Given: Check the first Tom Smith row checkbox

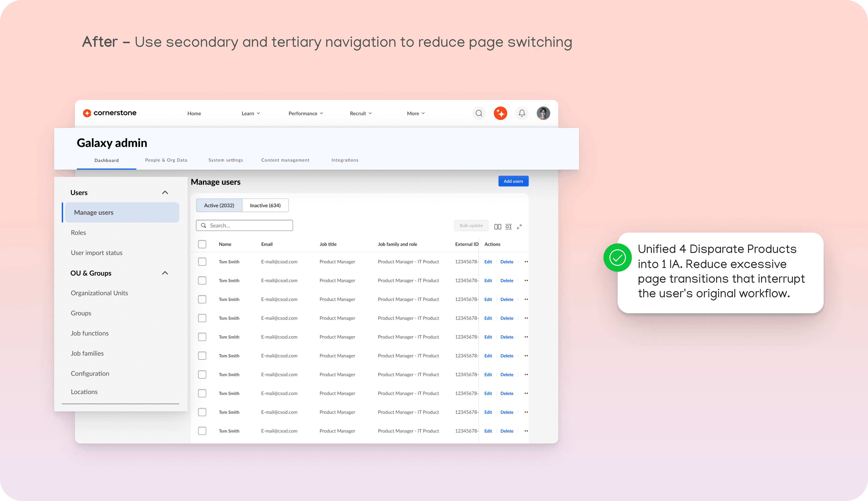Looking at the screenshot, I should click(x=202, y=262).
